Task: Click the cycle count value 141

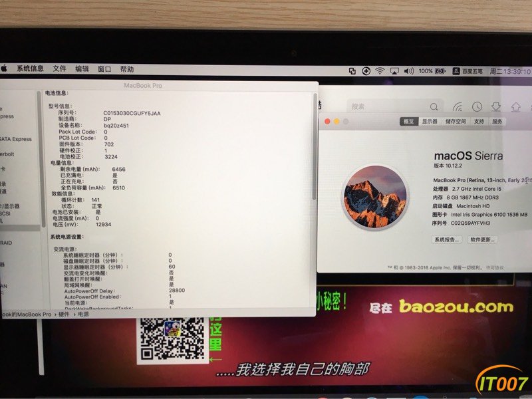Action: click(96, 200)
